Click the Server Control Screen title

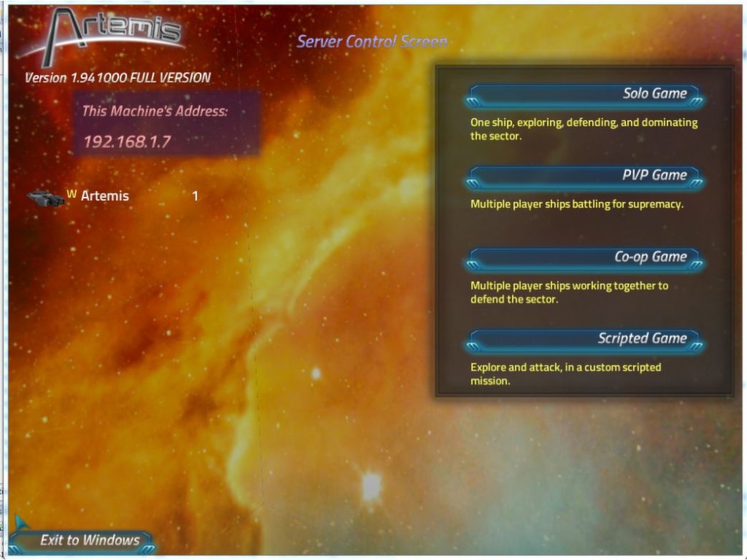[371, 42]
